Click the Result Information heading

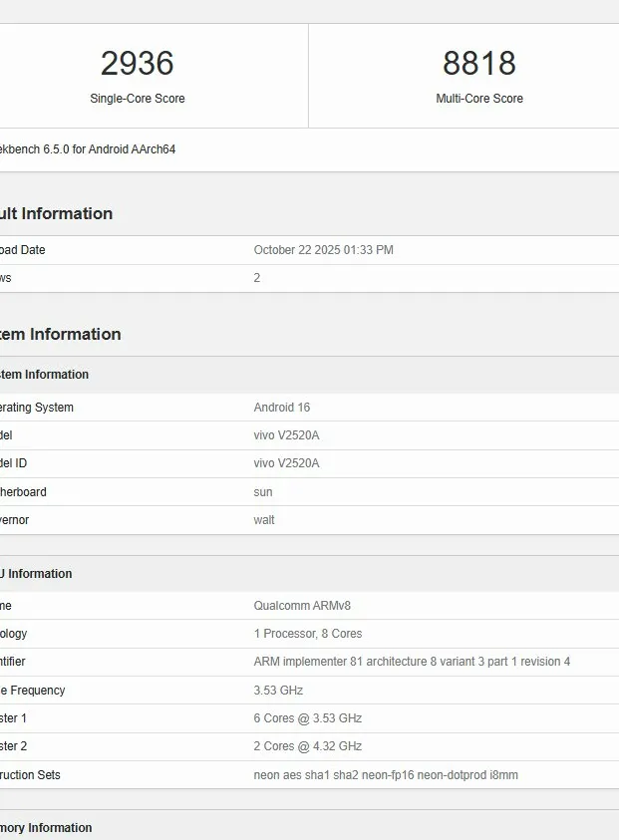pyautogui.click(x=58, y=213)
